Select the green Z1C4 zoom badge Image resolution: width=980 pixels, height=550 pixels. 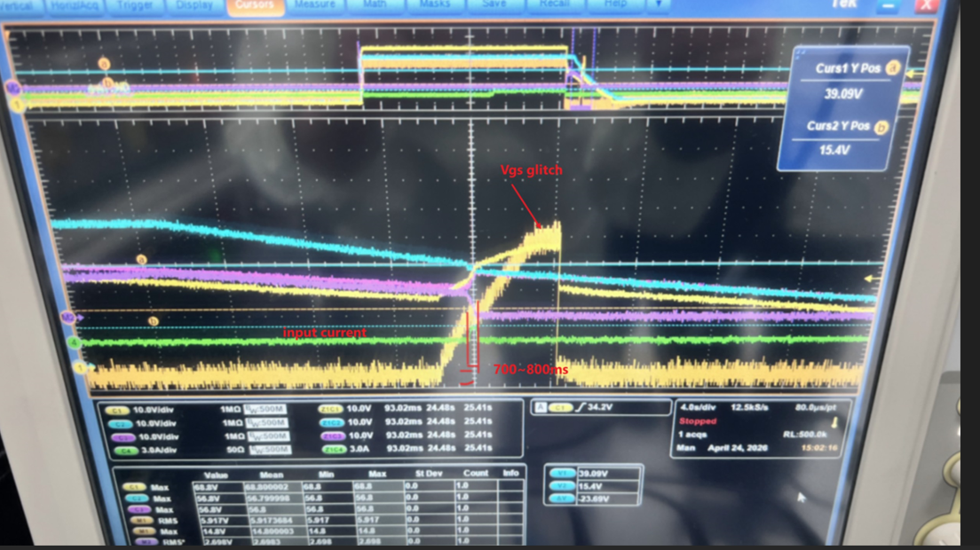pyautogui.click(x=335, y=450)
